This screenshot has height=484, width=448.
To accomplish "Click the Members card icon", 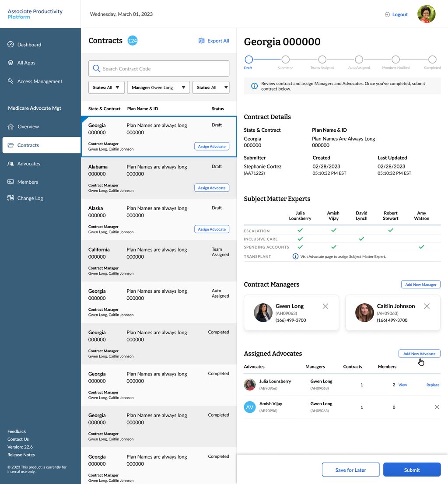I will 10,182.
